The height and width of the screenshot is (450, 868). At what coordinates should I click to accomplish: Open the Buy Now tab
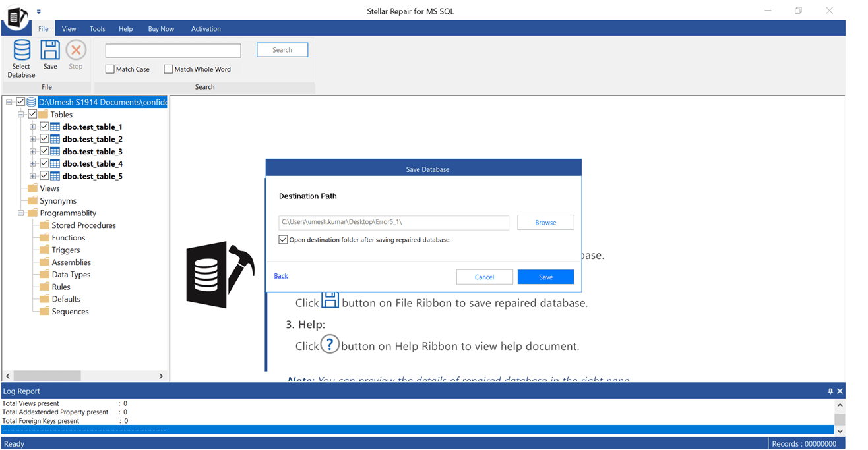click(x=162, y=29)
